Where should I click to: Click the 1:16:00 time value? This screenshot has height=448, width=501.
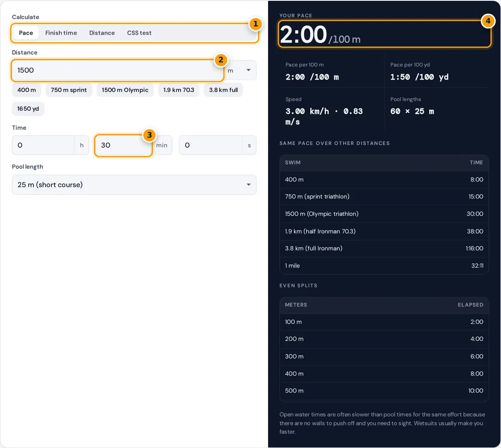474,248
